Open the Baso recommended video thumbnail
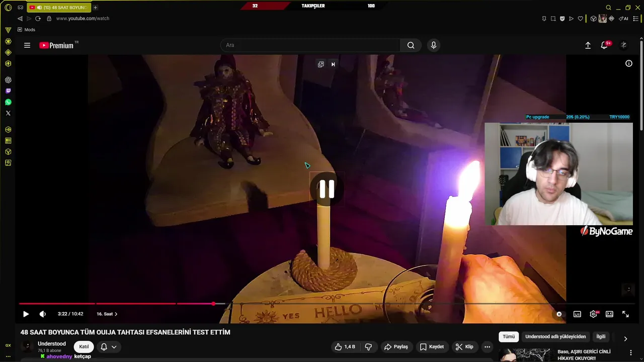Screen dimensions: 644x362 525,354
